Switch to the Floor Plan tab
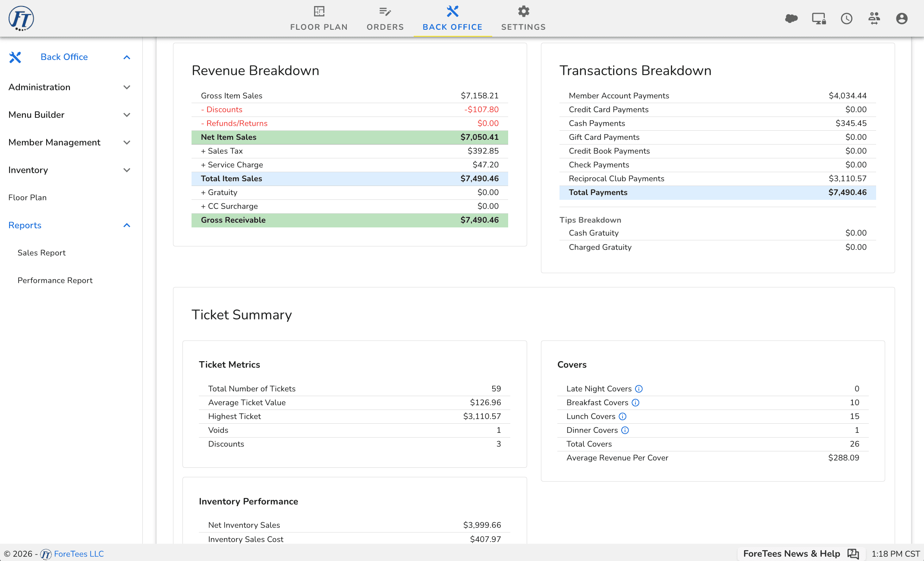This screenshot has width=924, height=561. (x=319, y=19)
